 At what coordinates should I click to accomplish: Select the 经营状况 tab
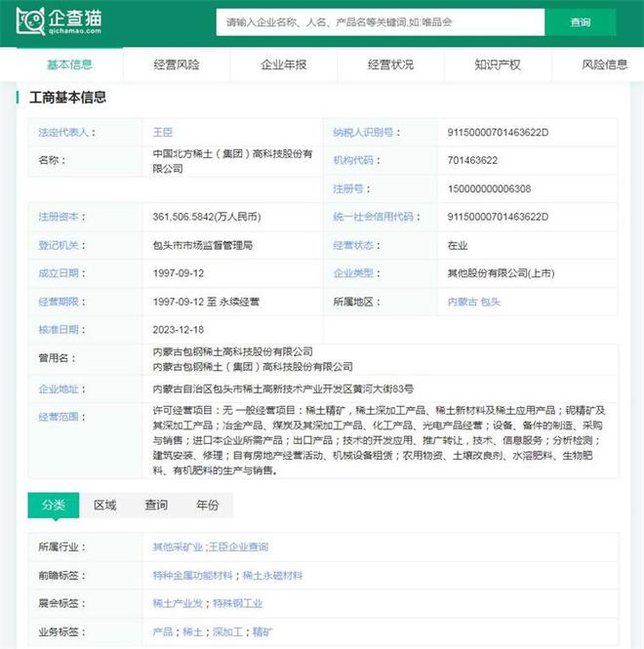click(390, 65)
